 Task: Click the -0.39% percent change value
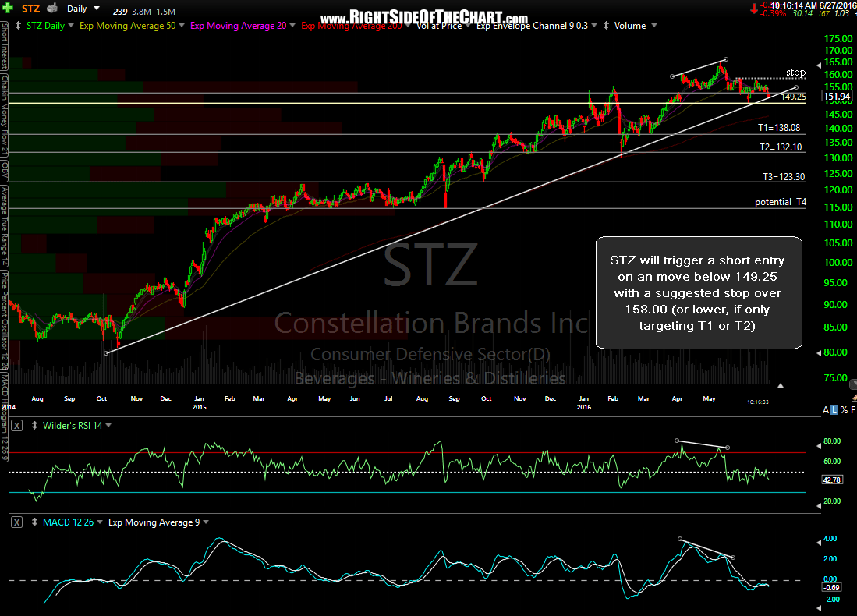tap(773, 14)
